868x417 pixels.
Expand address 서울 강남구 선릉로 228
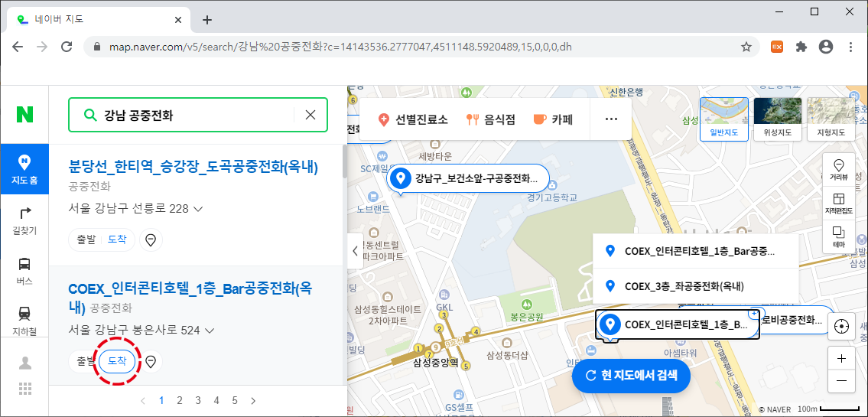coord(135,209)
